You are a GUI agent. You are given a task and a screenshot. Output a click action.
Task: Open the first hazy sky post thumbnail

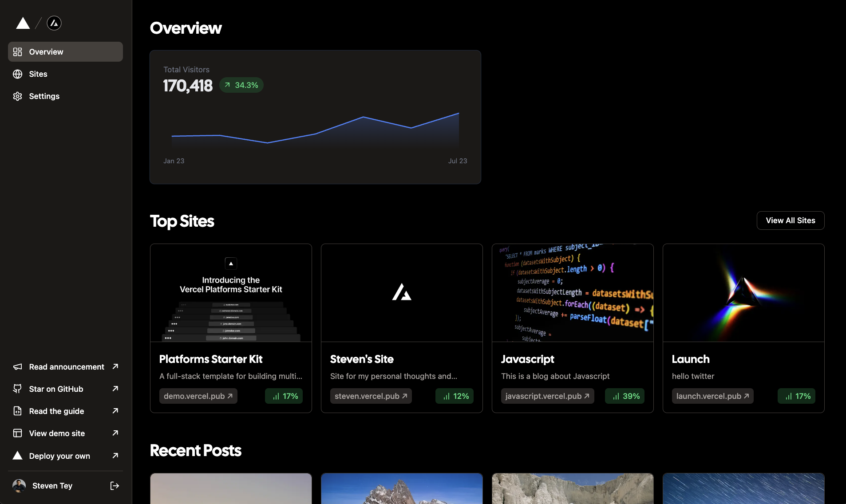tap(231, 488)
